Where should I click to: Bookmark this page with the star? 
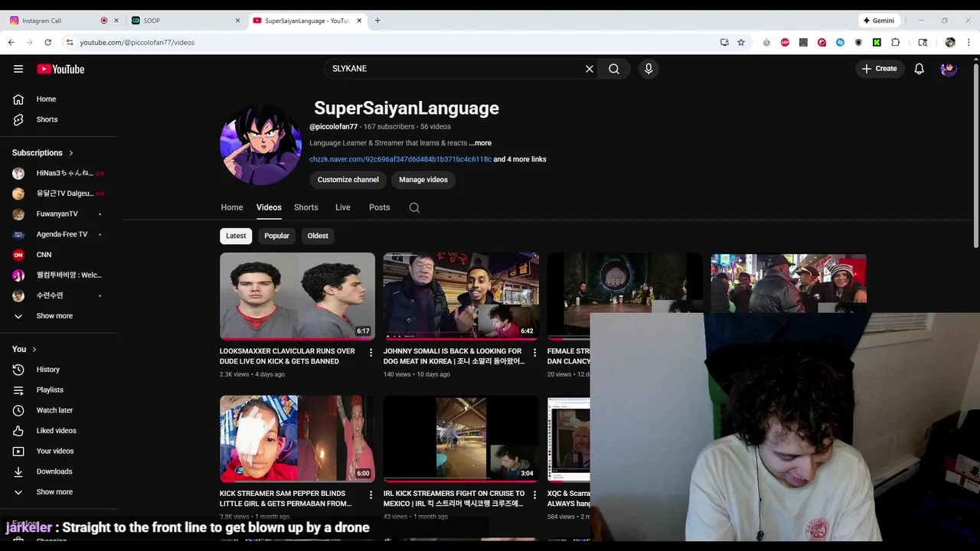pyautogui.click(x=741, y=42)
